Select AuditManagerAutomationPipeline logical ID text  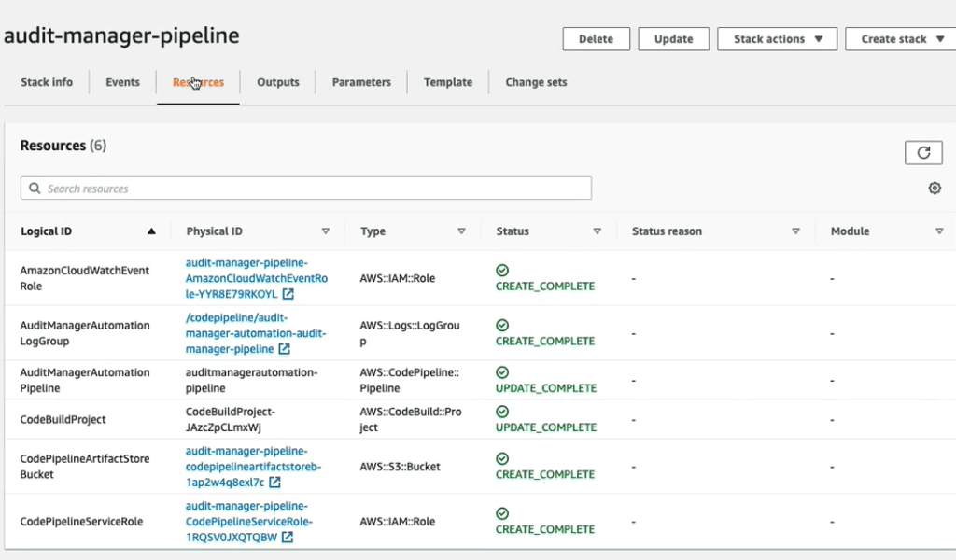click(85, 380)
